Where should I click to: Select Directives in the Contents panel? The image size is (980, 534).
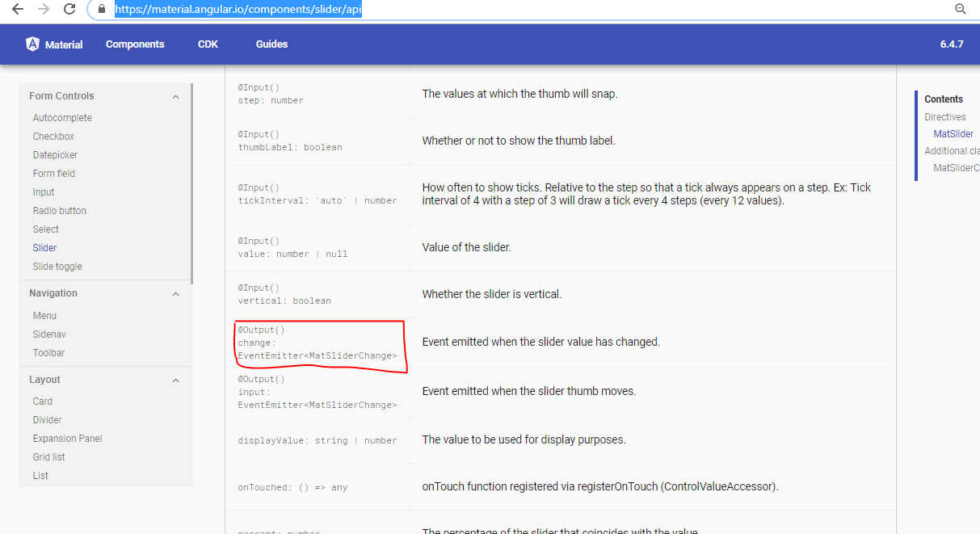pyautogui.click(x=944, y=116)
